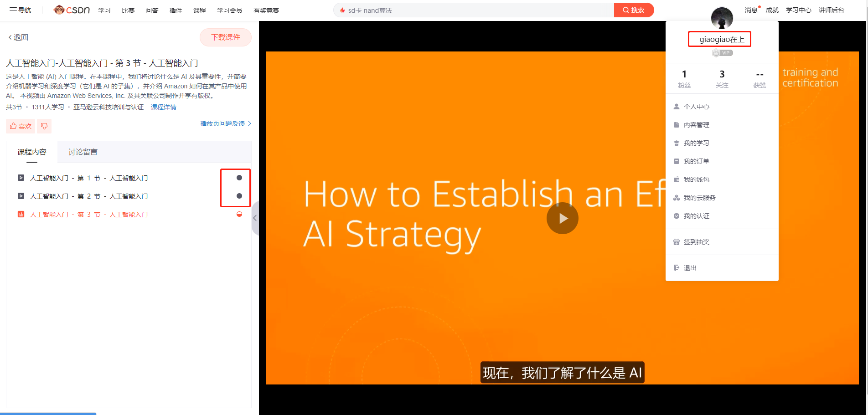Click the thumbs-down dislike icon
The image size is (868, 415).
(44, 126)
